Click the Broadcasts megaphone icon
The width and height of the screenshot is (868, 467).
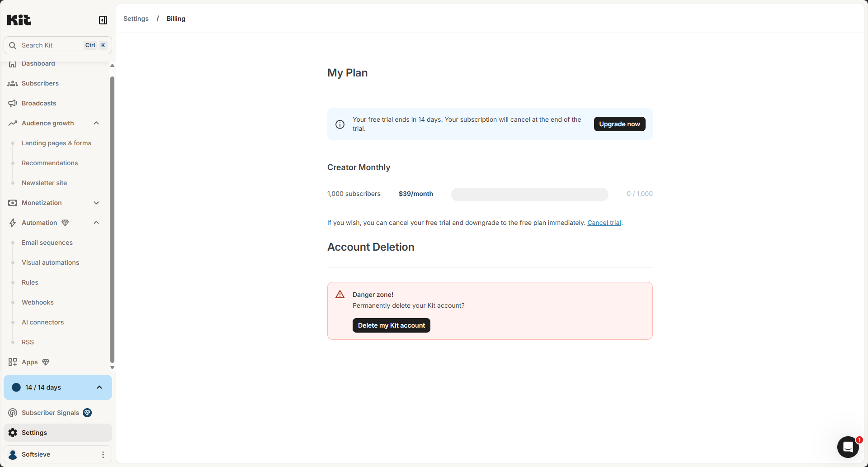pos(13,103)
